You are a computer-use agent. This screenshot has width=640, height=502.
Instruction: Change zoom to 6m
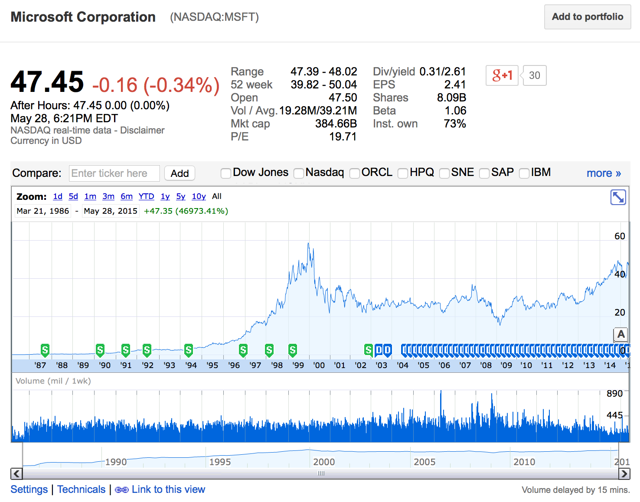pyautogui.click(x=127, y=197)
